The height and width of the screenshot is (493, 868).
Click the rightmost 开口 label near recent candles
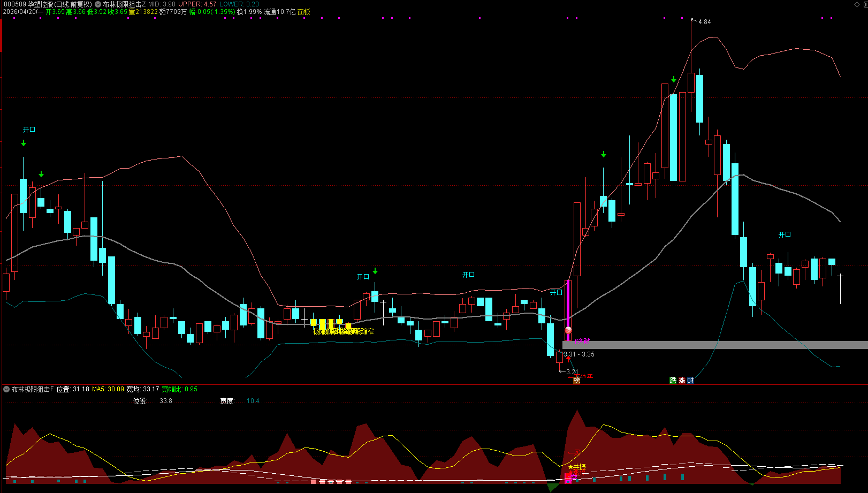tap(785, 235)
